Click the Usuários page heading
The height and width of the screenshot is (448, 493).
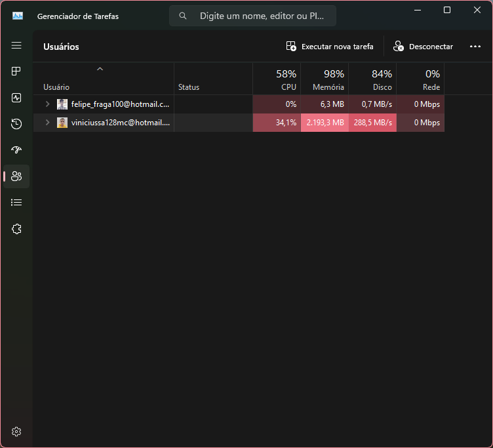click(61, 47)
